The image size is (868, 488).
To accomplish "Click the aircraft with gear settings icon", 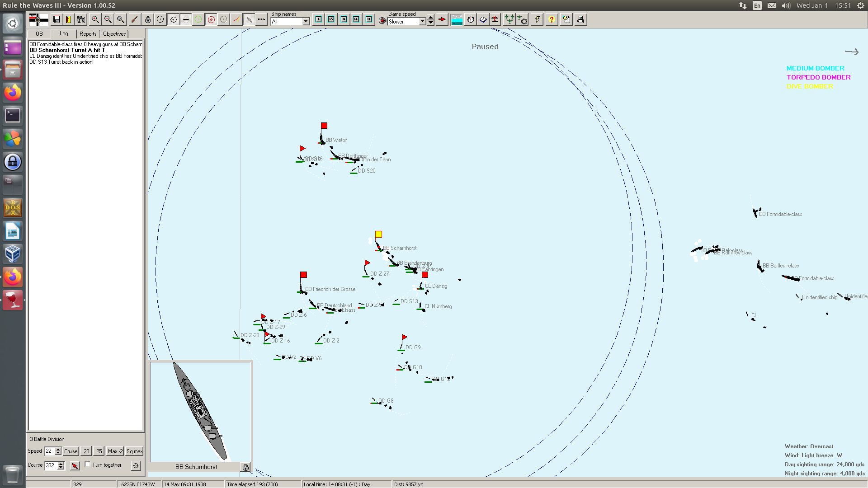I will (522, 19).
